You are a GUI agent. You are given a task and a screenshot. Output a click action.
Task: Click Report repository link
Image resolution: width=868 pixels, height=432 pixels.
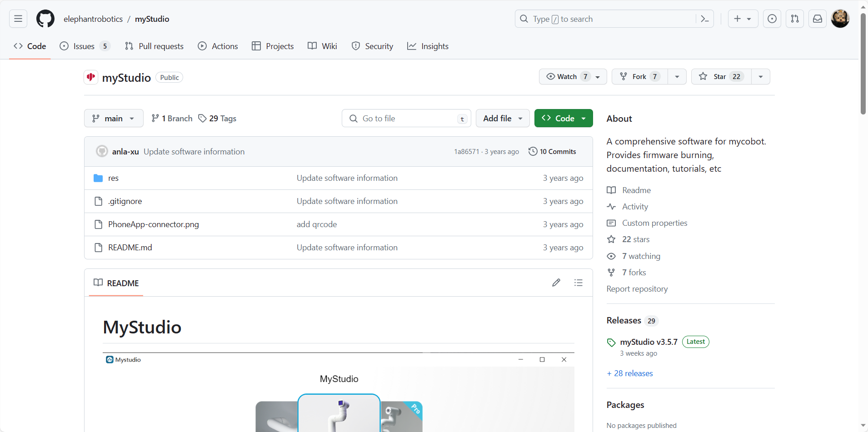(x=637, y=289)
